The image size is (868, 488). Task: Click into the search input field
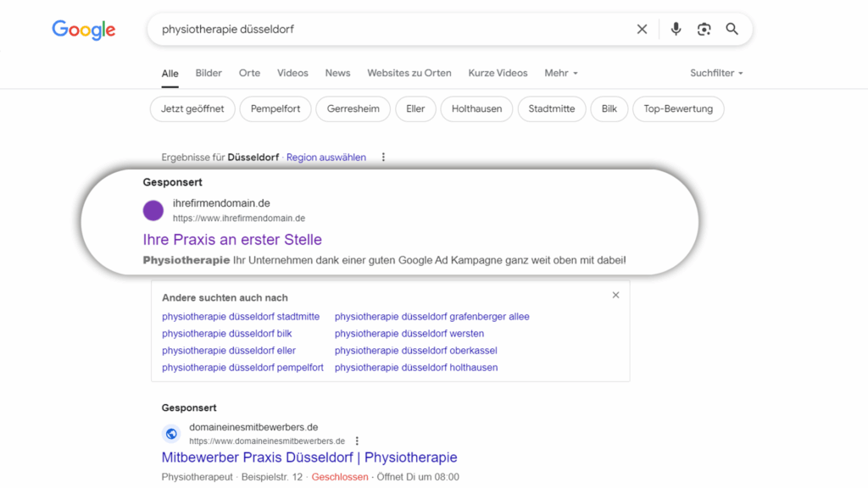coord(381,30)
